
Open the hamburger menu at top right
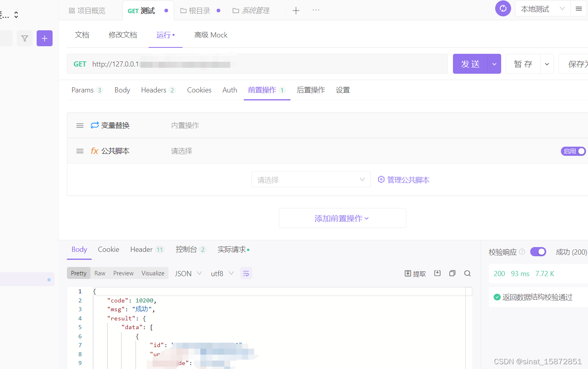579,9
